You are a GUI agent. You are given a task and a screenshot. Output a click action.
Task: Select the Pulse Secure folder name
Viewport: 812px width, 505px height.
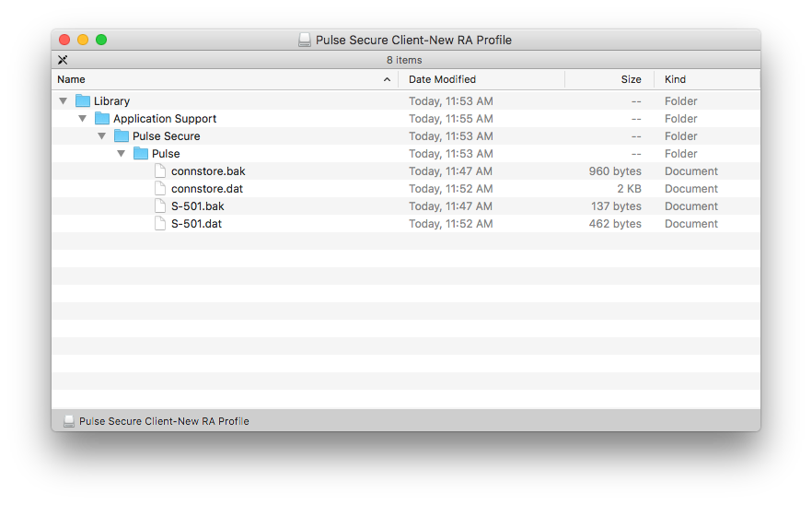[167, 135]
